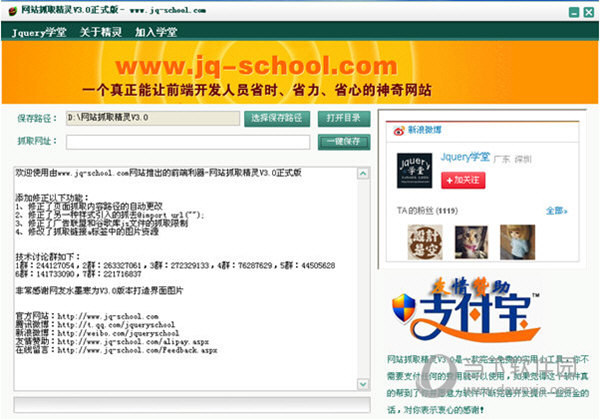Click the 全部 fans link
600x419 pixels.
pos(556,211)
